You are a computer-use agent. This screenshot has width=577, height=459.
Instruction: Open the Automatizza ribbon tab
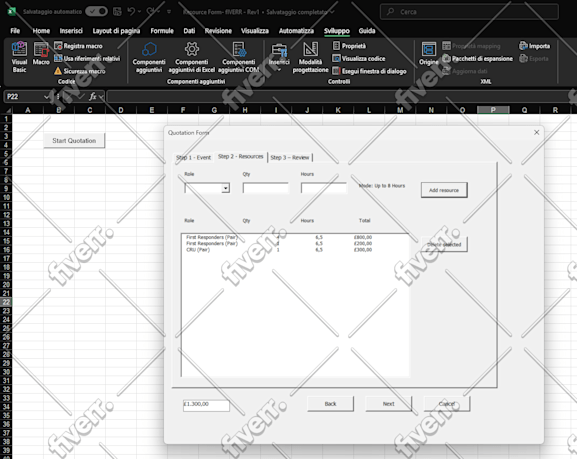tap(296, 31)
